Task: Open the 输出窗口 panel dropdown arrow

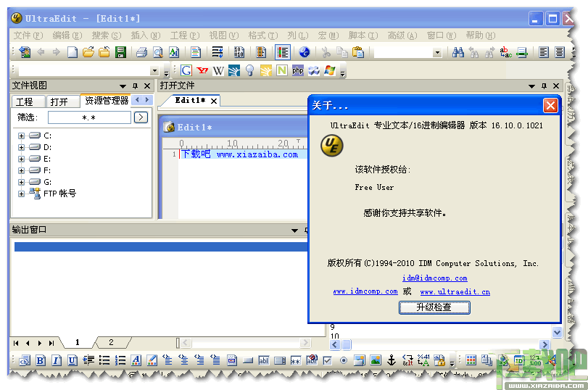Action: [x=295, y=231]
